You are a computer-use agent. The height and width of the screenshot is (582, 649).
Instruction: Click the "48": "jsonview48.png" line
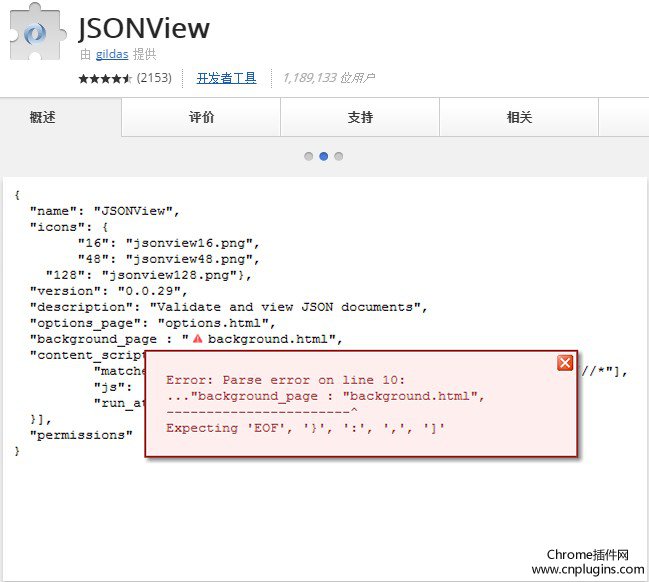click(x=169, y=259)
